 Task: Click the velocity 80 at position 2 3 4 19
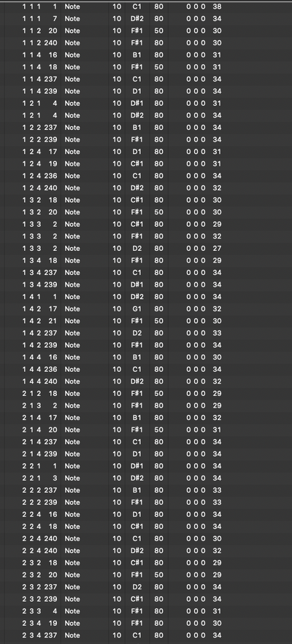tap(158, 623)
